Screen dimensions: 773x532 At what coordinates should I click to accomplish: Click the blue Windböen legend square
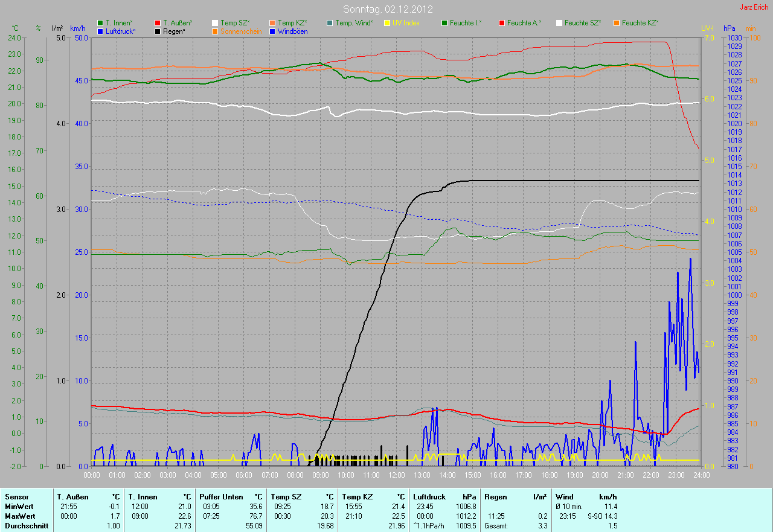pyautogui.click(x=272, y=31)
